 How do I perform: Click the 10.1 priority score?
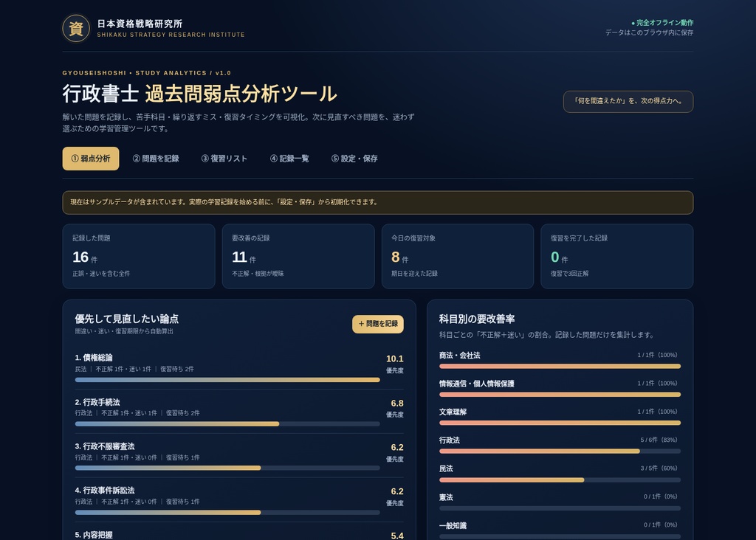[395, 359]
